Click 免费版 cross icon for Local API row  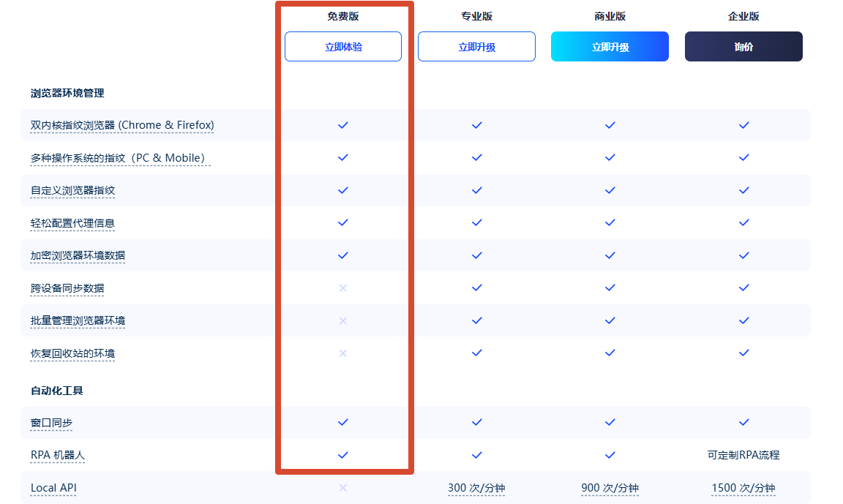pos(343,488)
